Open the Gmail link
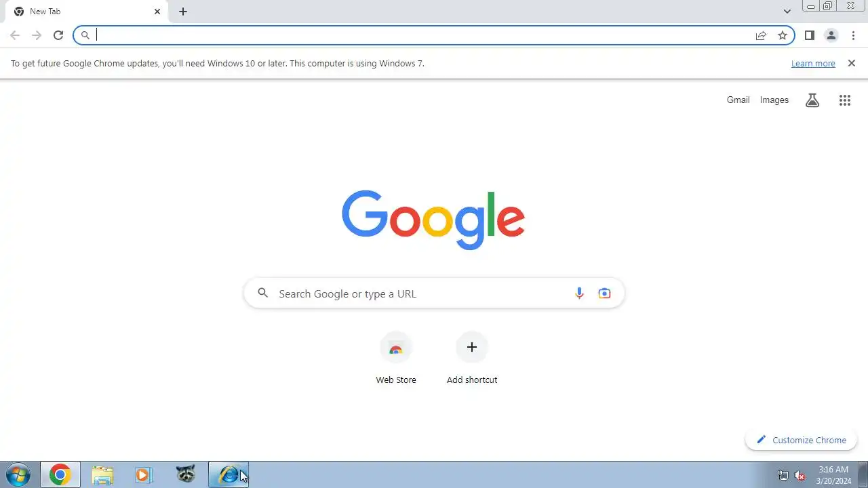868x488 pixels. tap(738, 100)
